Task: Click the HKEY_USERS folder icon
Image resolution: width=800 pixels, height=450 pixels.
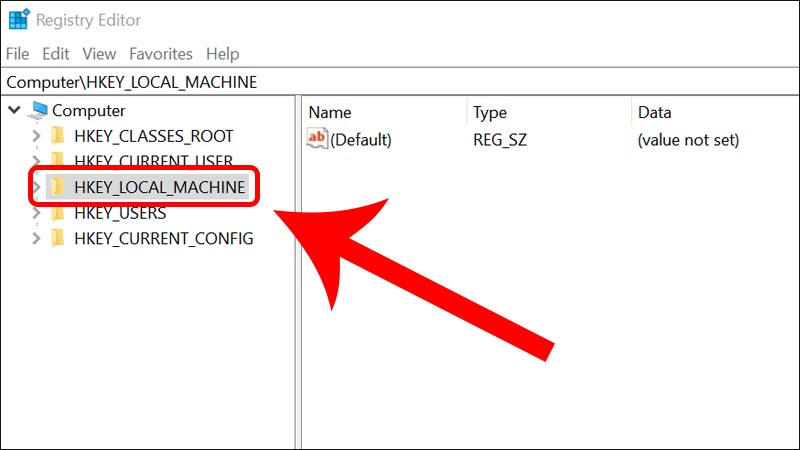Action: pyautogui.click(x=58, y=212)
